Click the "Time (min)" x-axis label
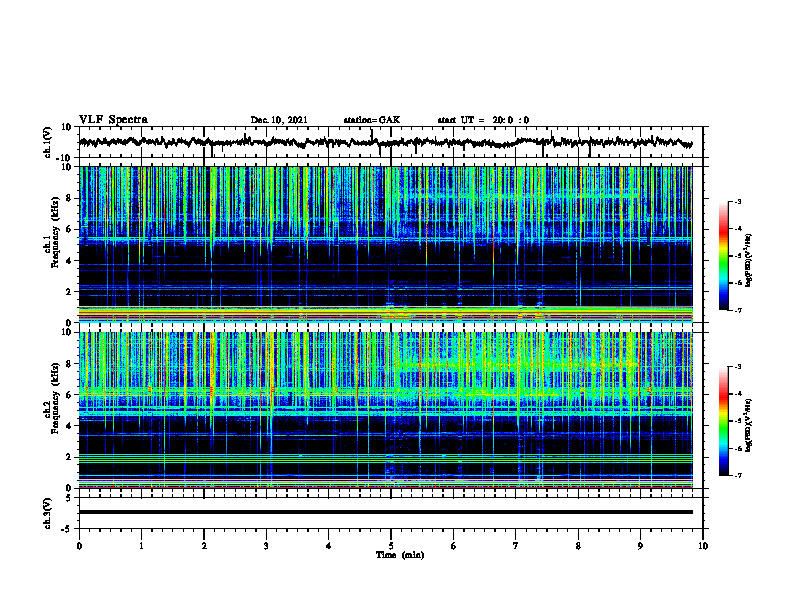The width and height of the screenshot is (792, 612). click(x=400, y=555)
